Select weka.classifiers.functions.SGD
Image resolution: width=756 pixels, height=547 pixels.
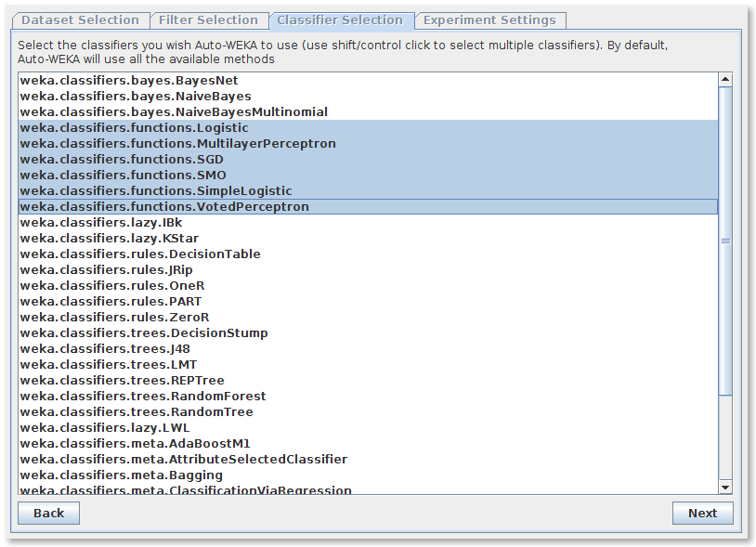click(369, 160)
